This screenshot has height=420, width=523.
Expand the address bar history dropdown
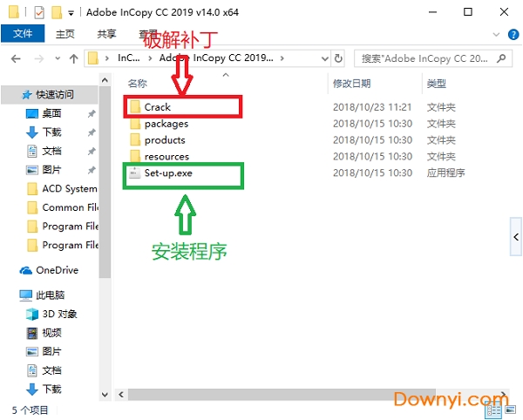coord(325,58)
